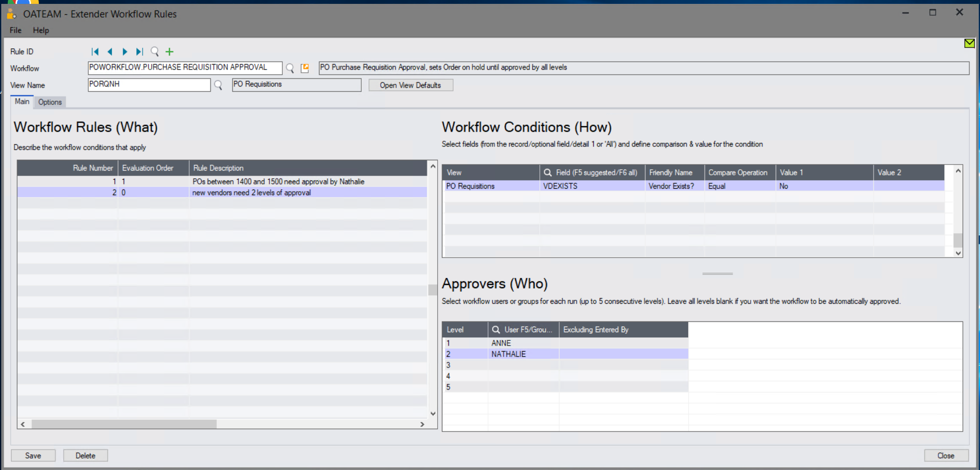Screen dimensions: 980x470
Task: Click the VDEXISTS field cell
Action: 592,186
